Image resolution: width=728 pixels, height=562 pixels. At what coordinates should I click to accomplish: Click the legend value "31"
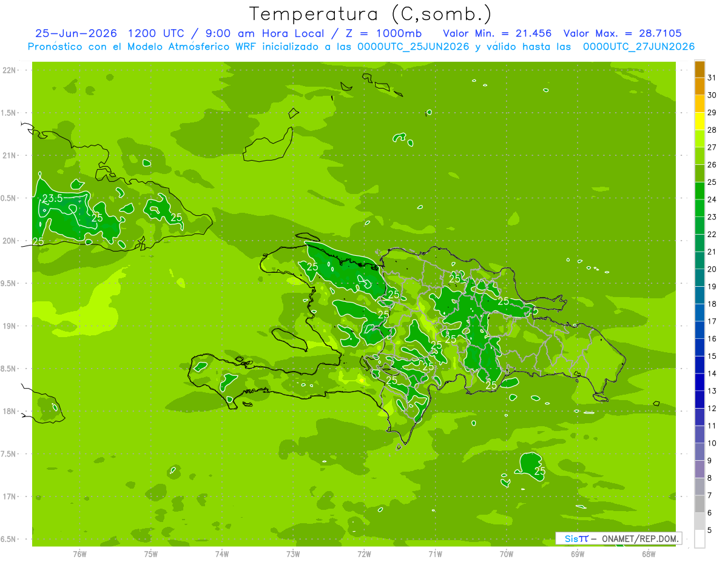click(712, 78)
